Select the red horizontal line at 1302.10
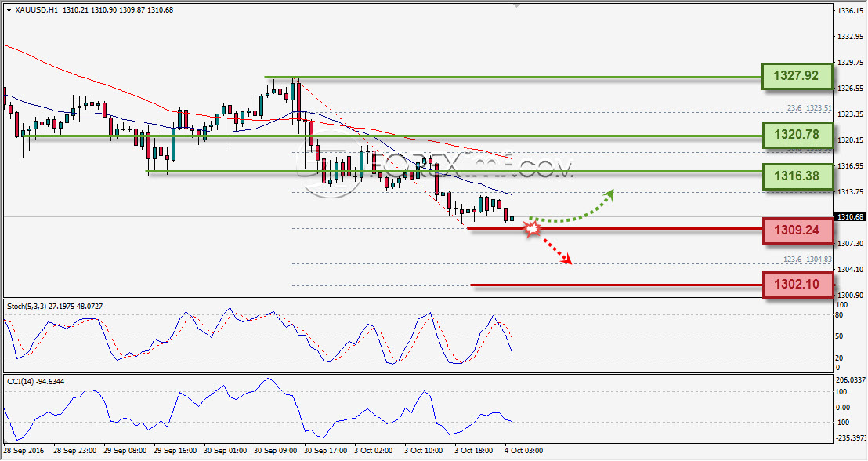 click(616, 285)
